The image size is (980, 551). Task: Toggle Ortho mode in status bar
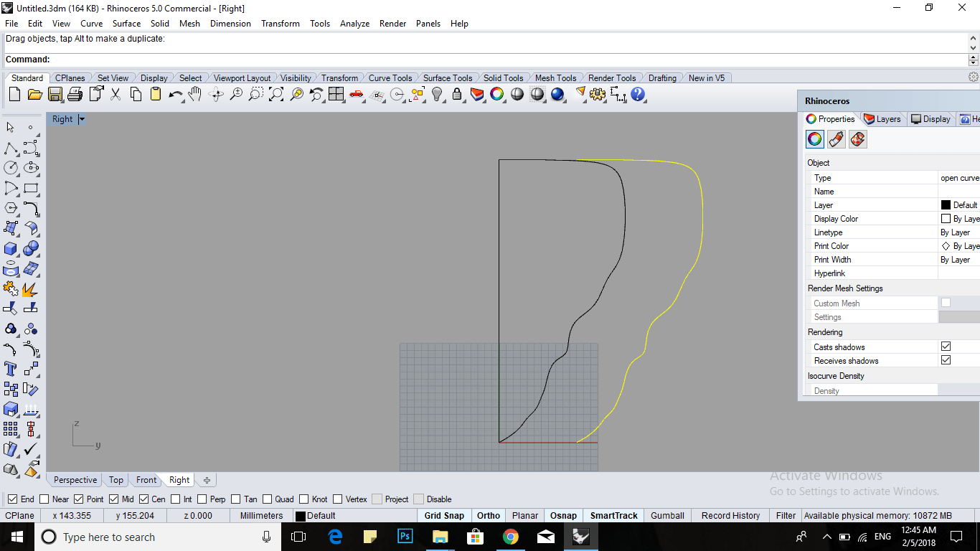[489, 516]
